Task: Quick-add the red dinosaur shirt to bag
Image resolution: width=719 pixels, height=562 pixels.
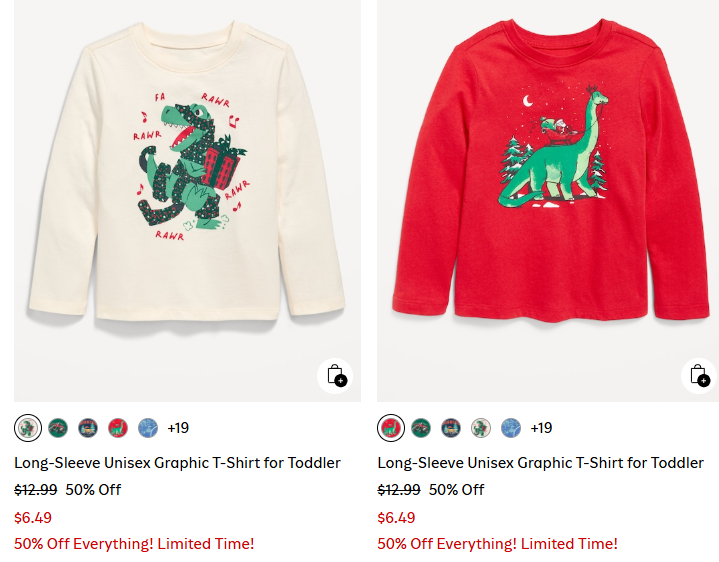Action: click(699, 375)
